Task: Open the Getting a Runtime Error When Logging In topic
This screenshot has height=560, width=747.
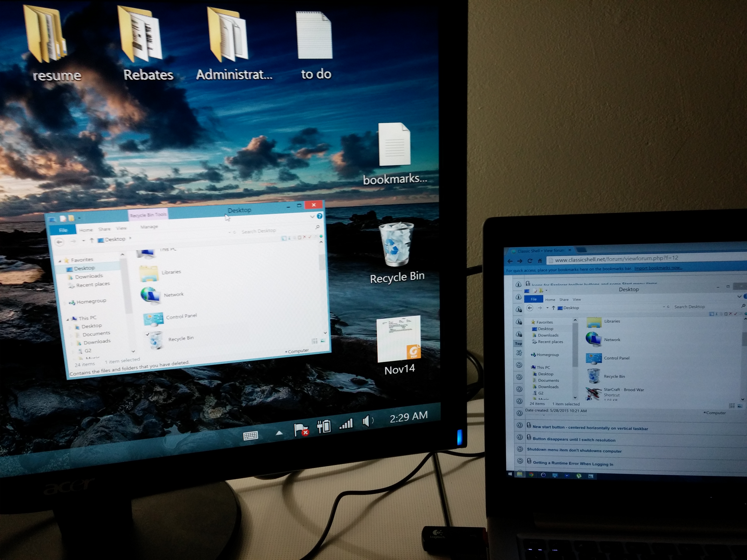Action: pyautogui.click(x=573, y=463)
